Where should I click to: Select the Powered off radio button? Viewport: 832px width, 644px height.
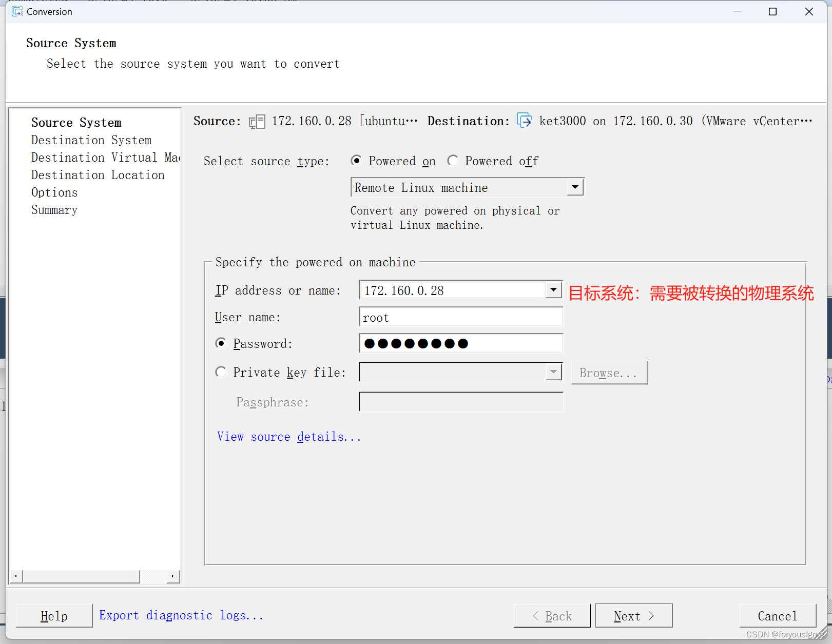[453, 161]
